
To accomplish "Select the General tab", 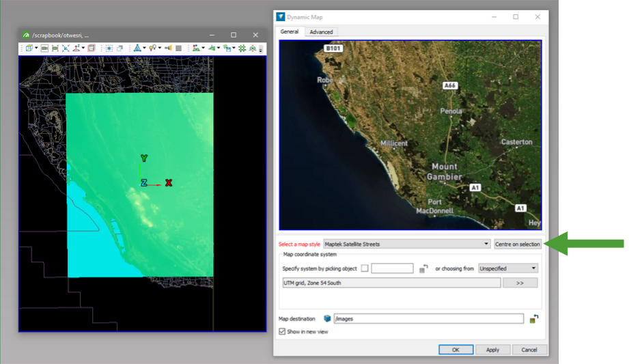I will coord(290,32).
